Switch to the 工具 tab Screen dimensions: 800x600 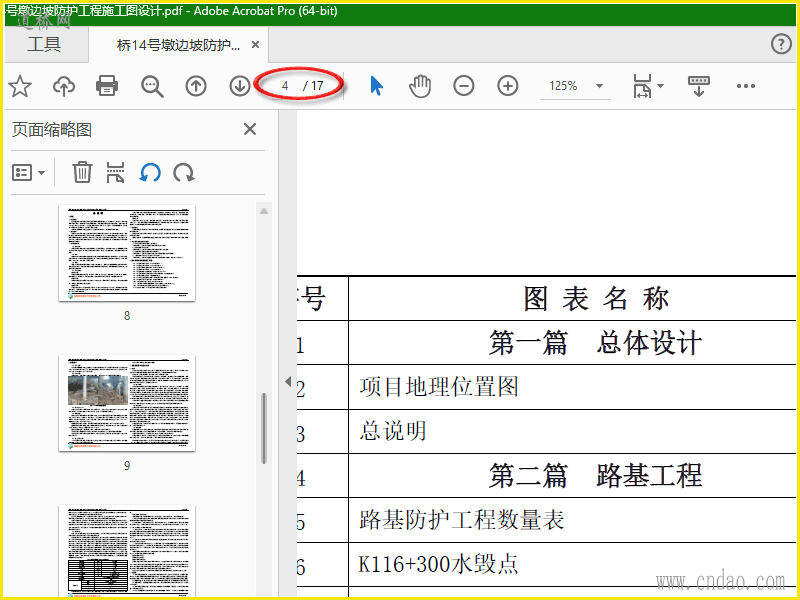(x=44, y=45)
